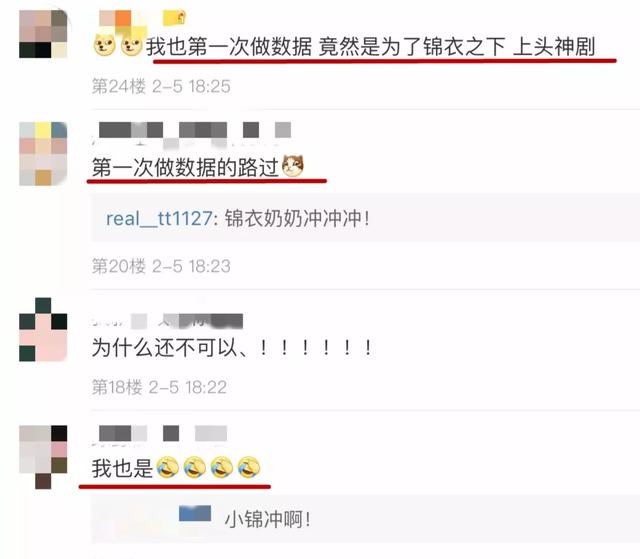The height and width of the screenshot is (559, 640).
Task: Click the timestamp 第24楼 2-5 18:25
Action: tap(161, 87)
